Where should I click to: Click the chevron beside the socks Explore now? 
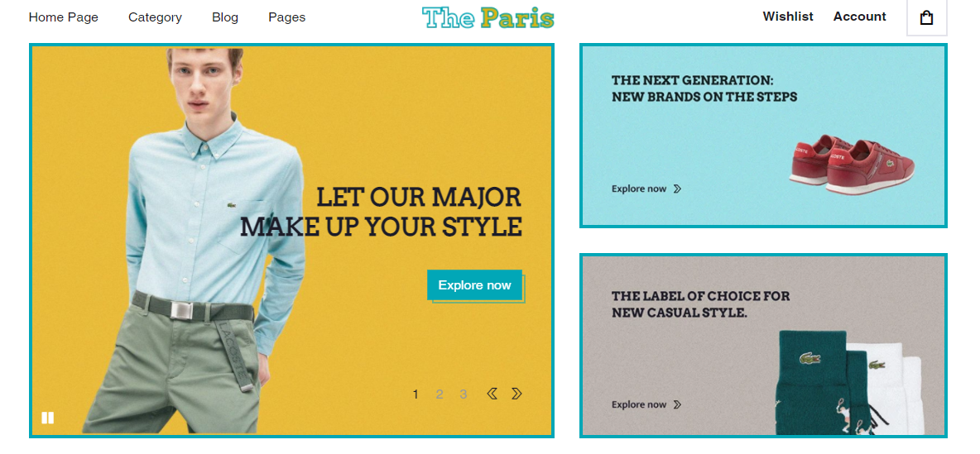click(x=678, y=404)
